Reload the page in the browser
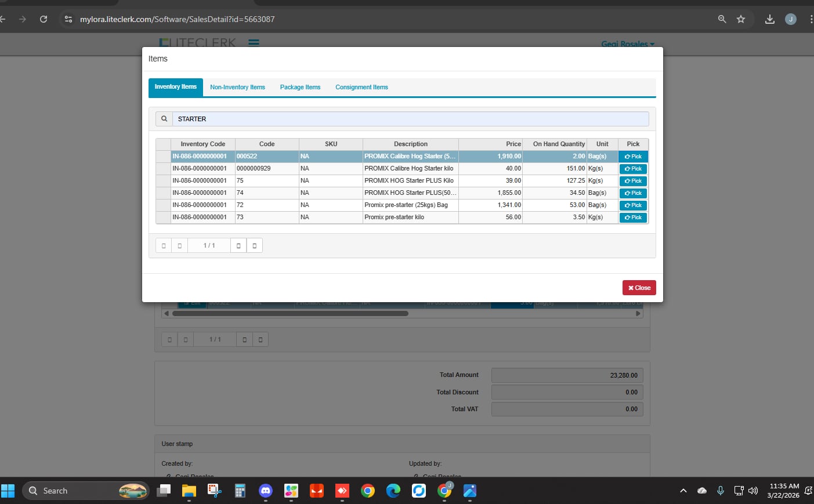 click(x=44, y=19)
